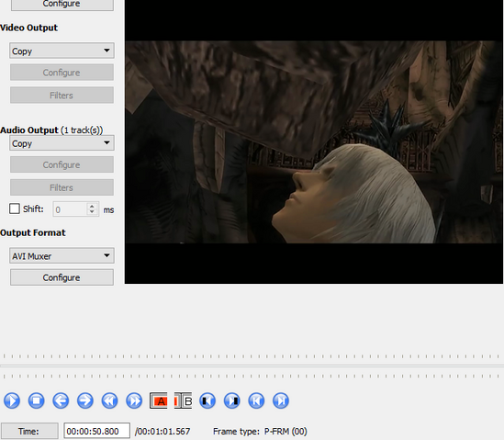Screen dimensions: 504x440
Task: Click the Time button
Action: (29, 431)
